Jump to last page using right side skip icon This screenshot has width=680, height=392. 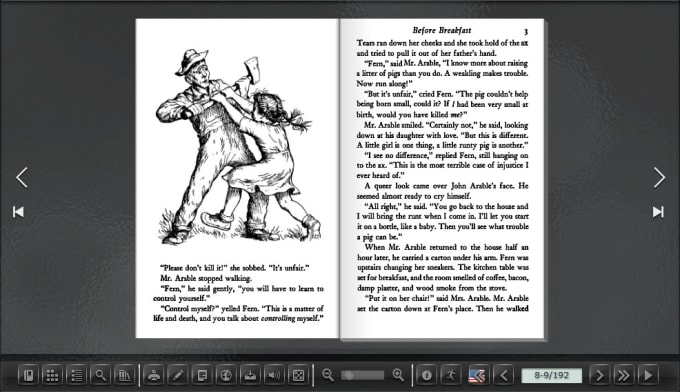[x=658, y=212]
